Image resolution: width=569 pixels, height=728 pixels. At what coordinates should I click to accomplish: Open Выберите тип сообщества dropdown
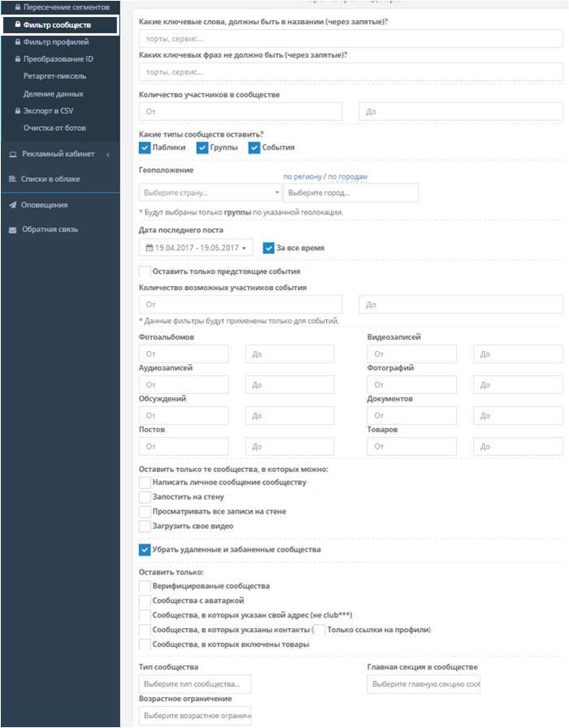pos(195,684)
